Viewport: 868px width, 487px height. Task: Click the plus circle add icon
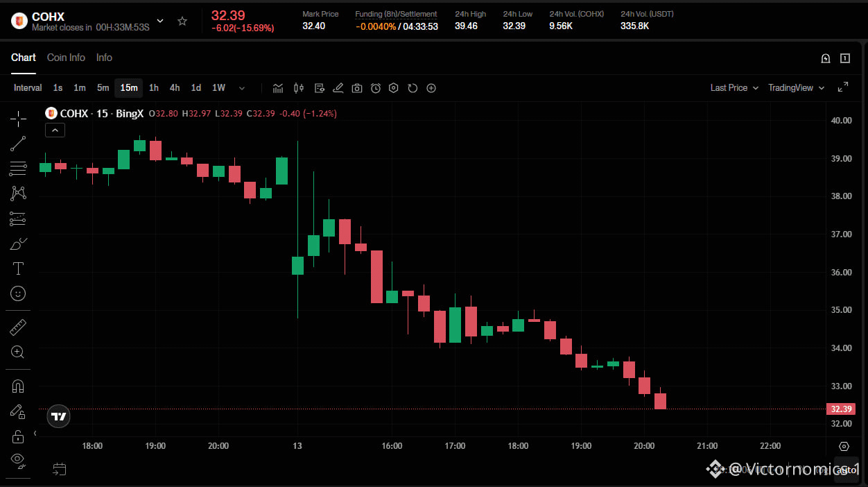click(x=431, y=88)
